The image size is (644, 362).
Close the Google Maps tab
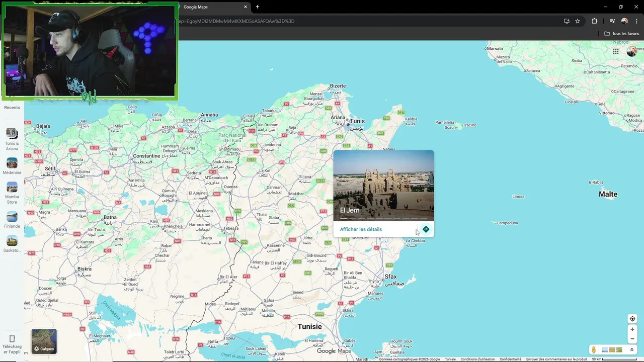pos(246,7)
